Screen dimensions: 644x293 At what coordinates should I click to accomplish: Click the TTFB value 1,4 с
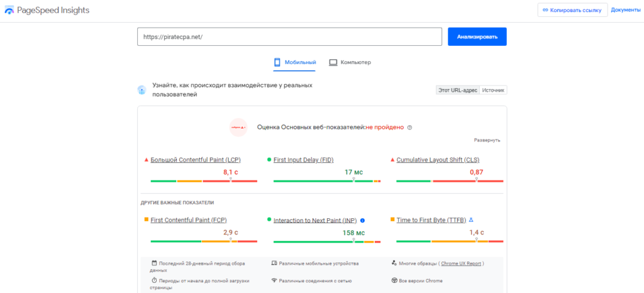pos(477,232)
